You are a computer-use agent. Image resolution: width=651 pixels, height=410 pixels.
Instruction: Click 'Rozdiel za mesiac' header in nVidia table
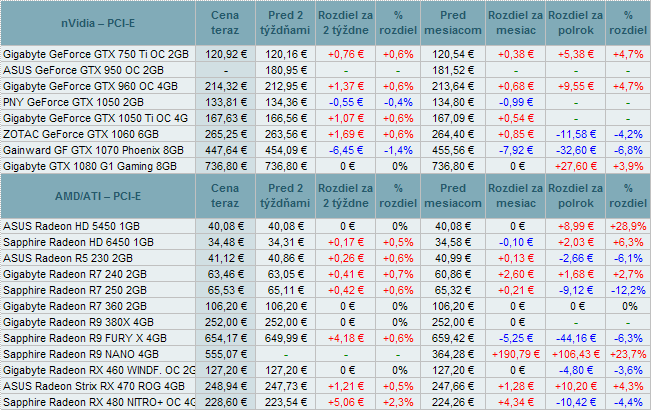click(515, 23)
